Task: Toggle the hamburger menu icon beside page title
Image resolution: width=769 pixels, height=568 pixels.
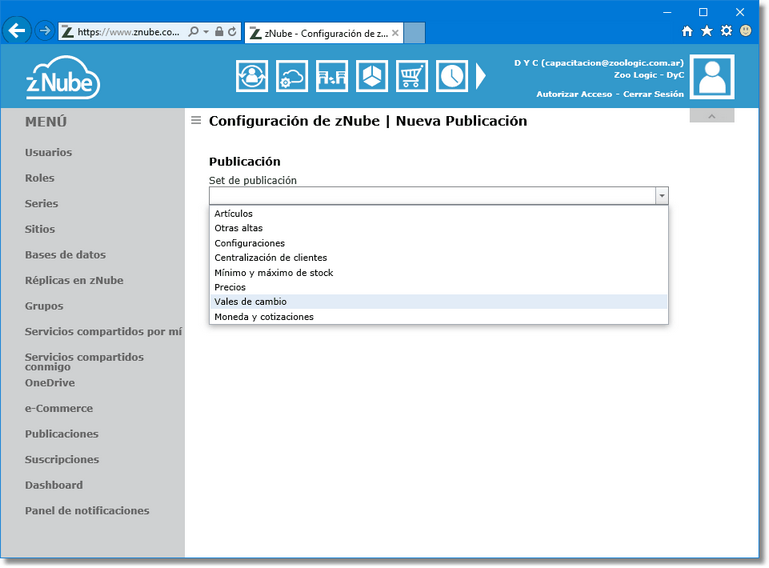Action: pos(196,121)
